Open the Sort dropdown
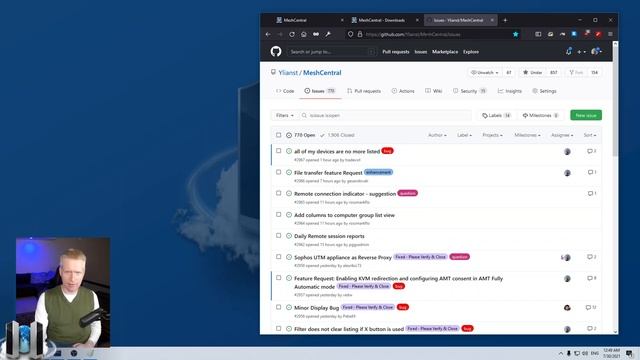Image resolution: width=640 pixels, height=360 pixels. 590,135
